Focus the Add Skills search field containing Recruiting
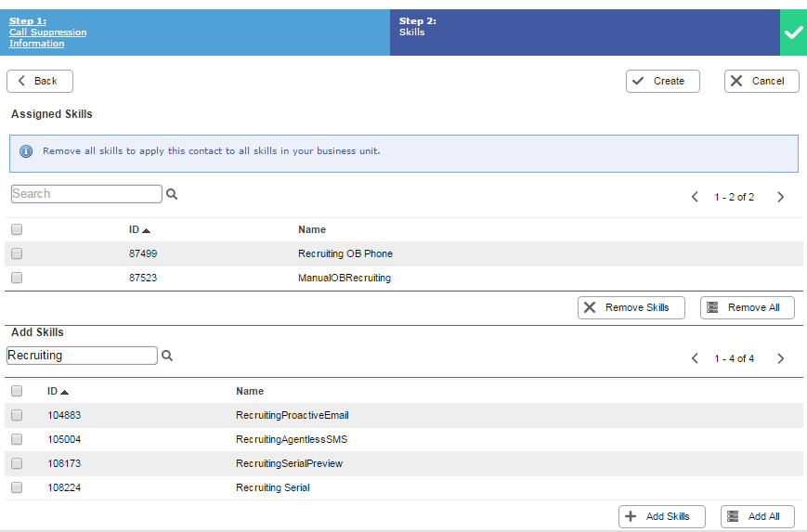Viewport: 807px width, 532px height. coord(82,356)
